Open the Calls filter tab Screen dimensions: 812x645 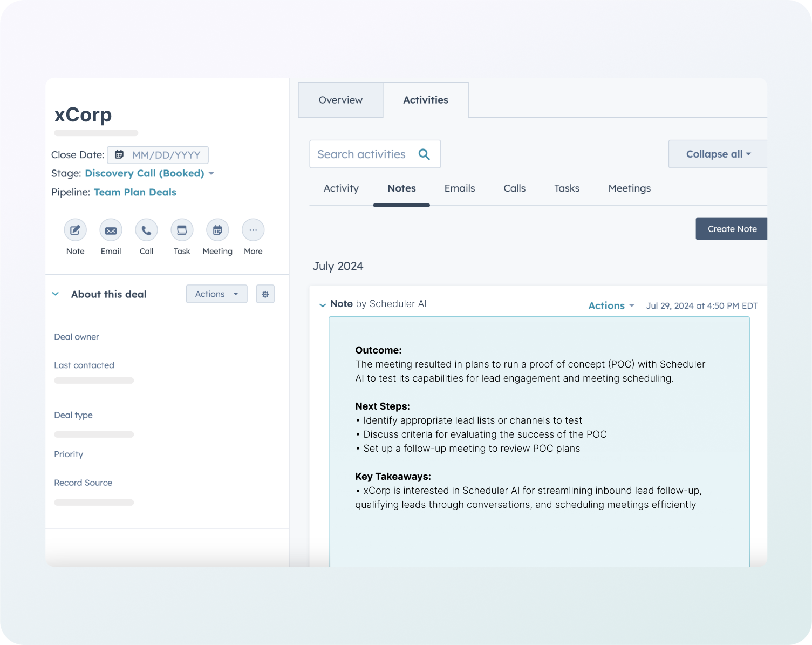(x=515, y=188)
